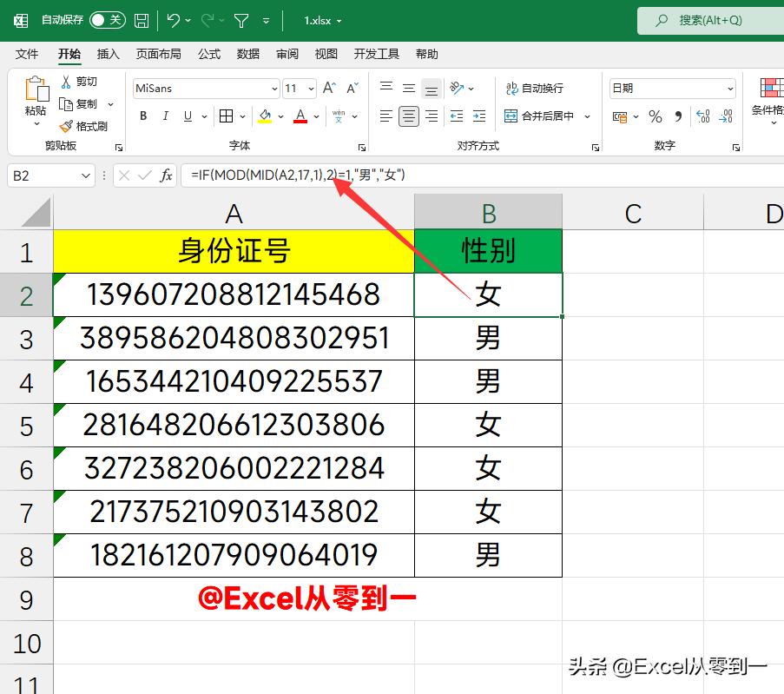Apply percent style from the 数字 group
Viewport: 784px width, 694px height.
656,116
